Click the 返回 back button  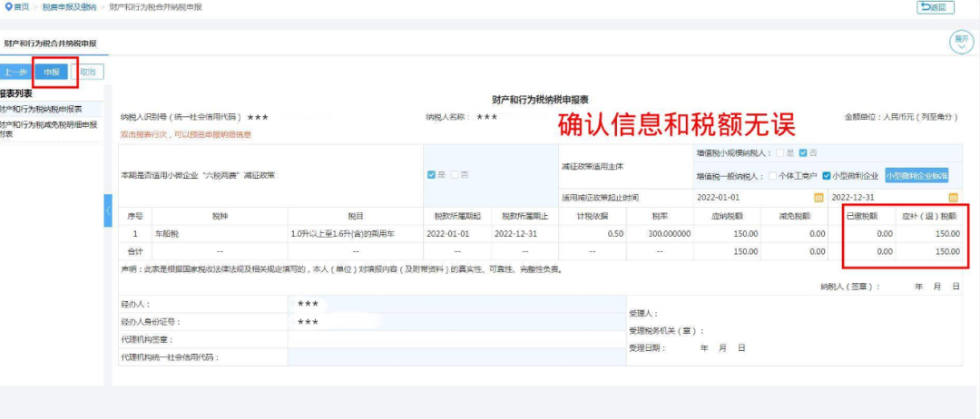coord(936,7)
